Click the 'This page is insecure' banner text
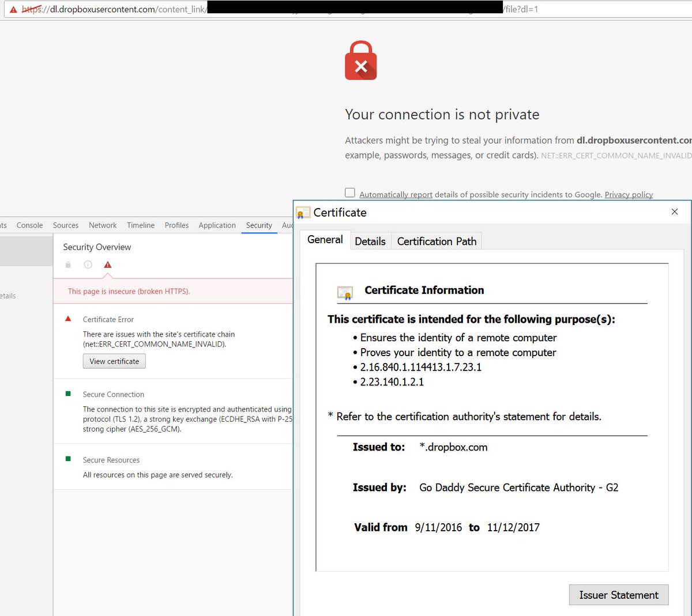Screen dimensions: 692x616 pos(129,291)
